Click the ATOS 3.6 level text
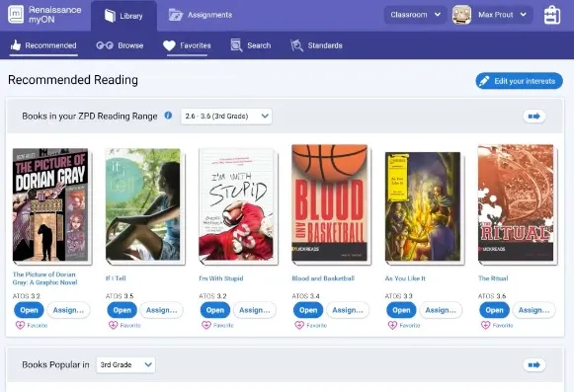The image size is (574, 392). 492,296
